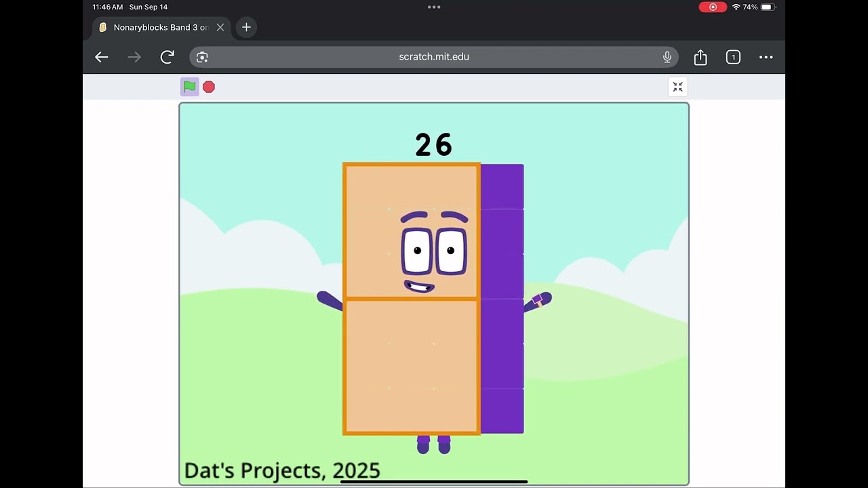Viewport: 868px width, 488px height.
Task: Click the lower orange-bordered block
Action: pos(412,366)
